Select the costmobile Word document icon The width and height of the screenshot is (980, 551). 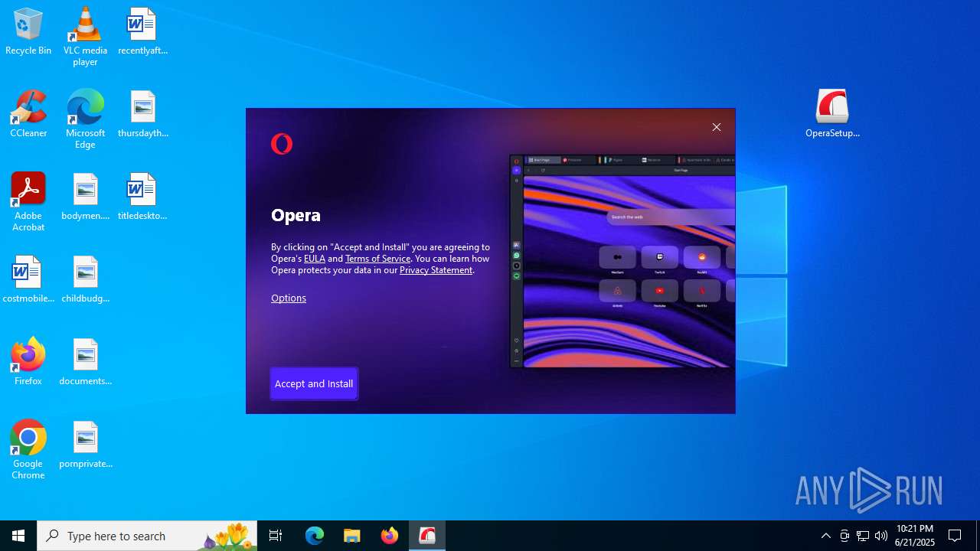click(28, 279)
